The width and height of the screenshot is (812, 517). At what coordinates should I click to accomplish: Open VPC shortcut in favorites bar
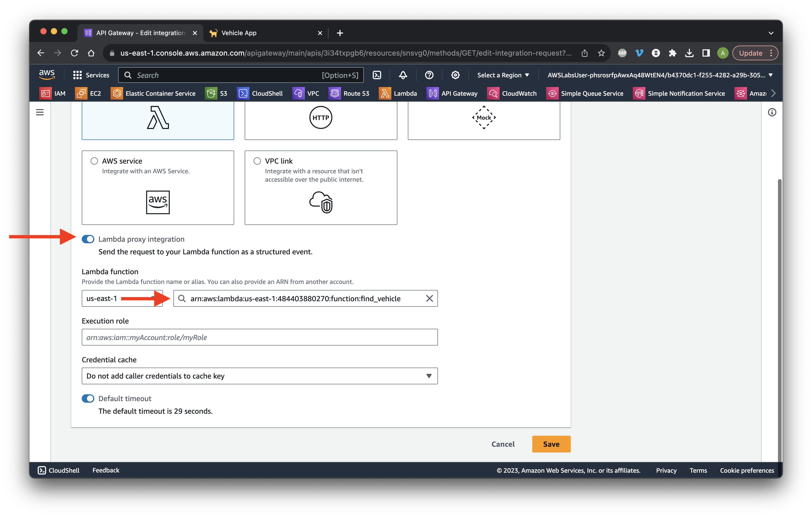tap(305, 94)
